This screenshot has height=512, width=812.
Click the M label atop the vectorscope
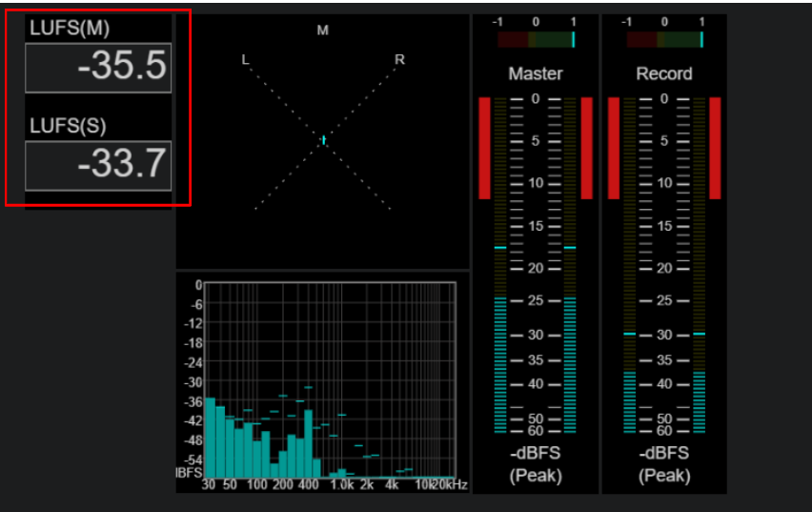click(x=323, y=31)
